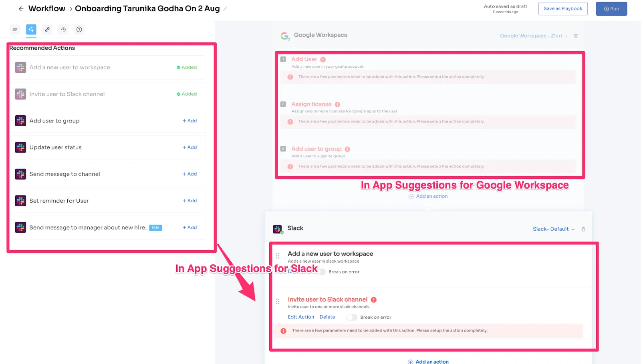
Task: Click Slack icon for Update user status
Action: (20, 147)
